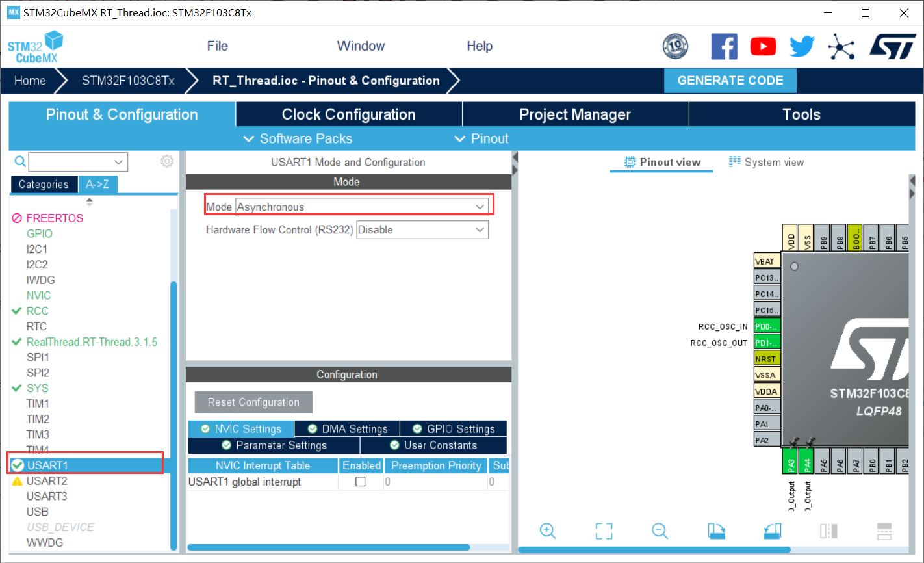Open the Parameter Settings tab
This screenshot has height=563, width=924.
(274, 445)
